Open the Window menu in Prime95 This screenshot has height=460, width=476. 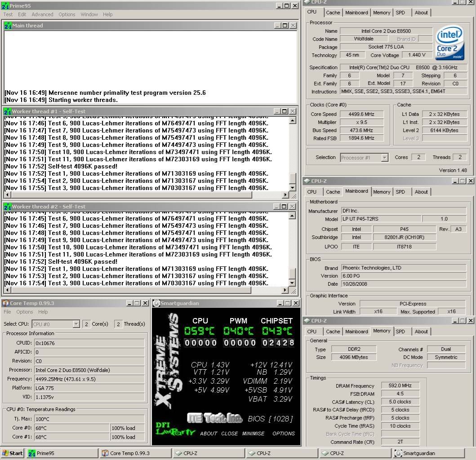click(x=89, y=14)
